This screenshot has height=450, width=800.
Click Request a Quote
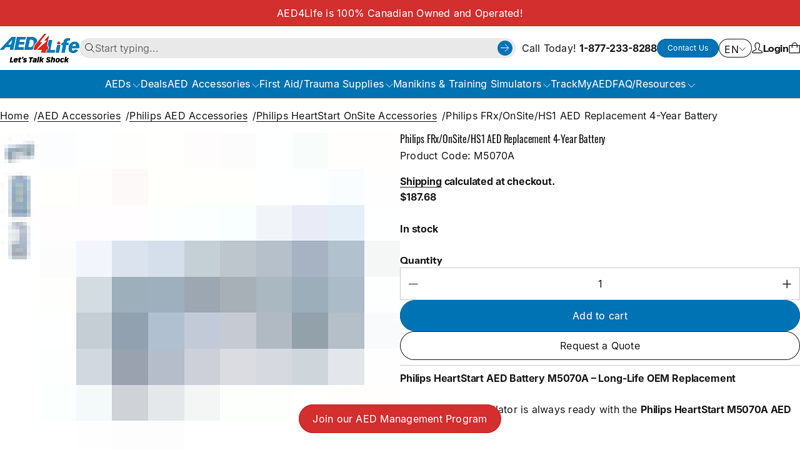[599, 346]
